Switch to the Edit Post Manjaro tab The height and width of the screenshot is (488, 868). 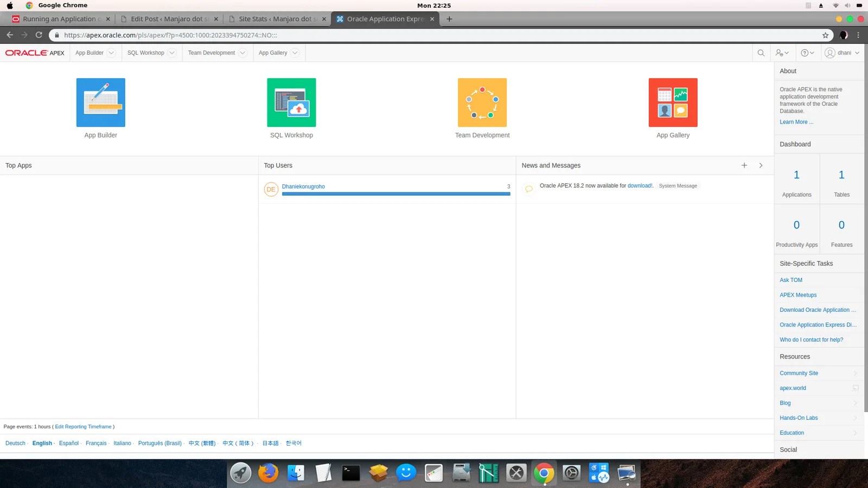pyautogui.click(x=169, y=19)
